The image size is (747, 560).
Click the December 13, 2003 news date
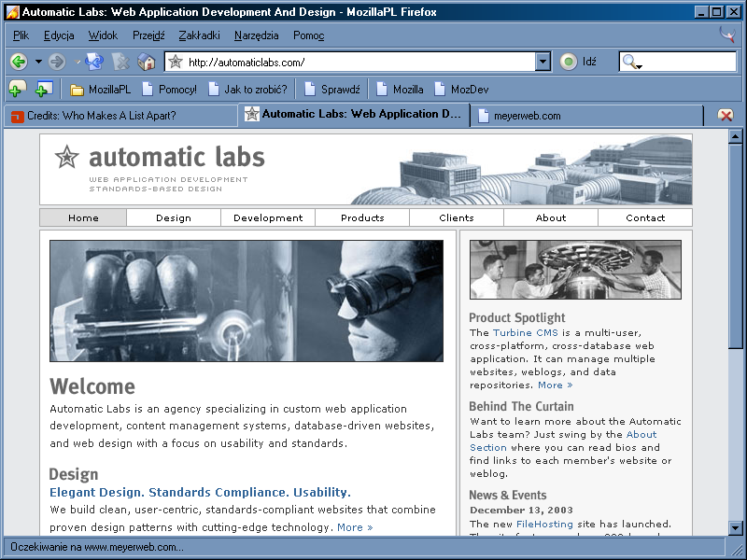(521, 510)
